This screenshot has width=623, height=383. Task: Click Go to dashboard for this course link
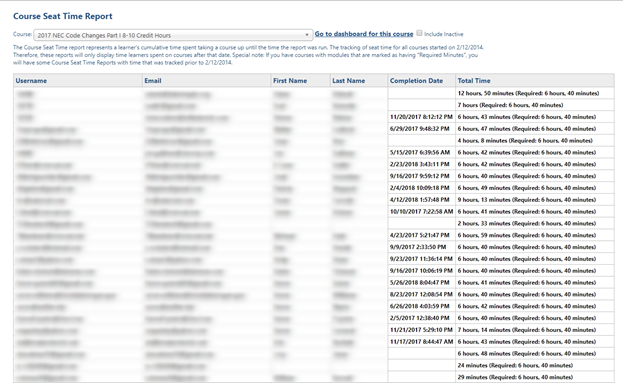(x=364, y=34)
